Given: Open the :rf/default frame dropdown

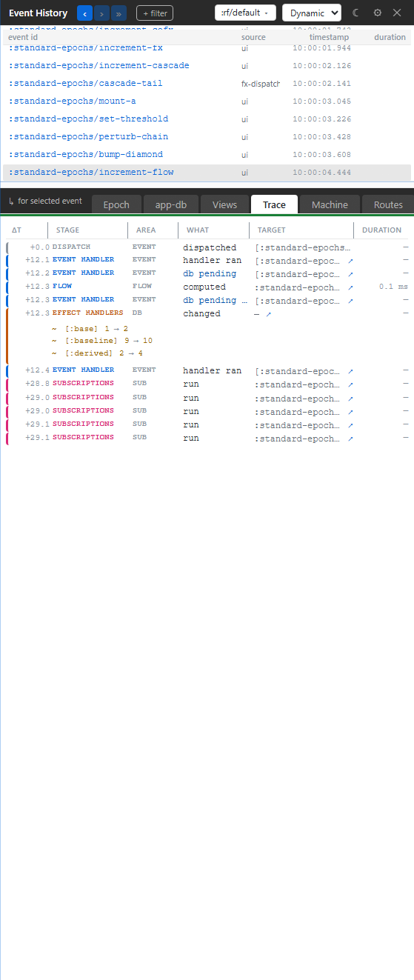Looking at the screenshot, I should pos(245,13).
